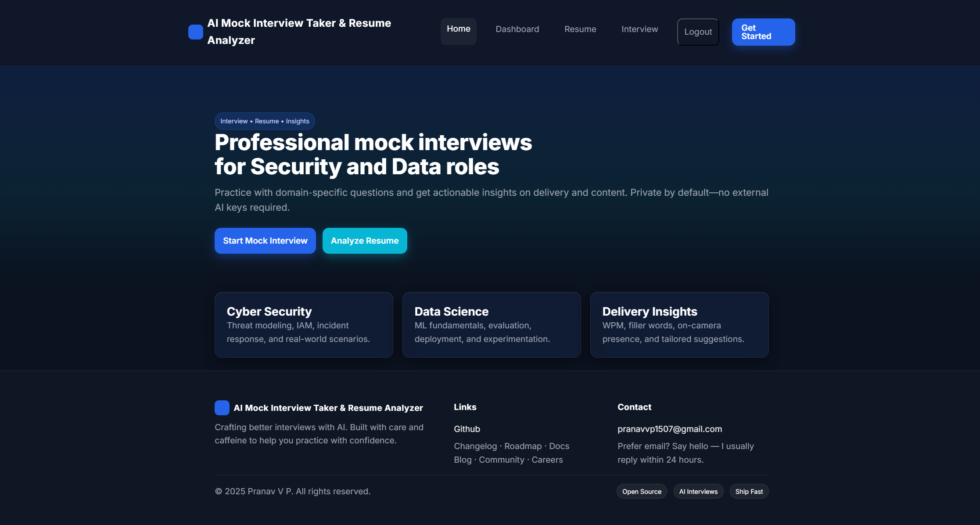Open the Github link
Screen dimensions: 980x525
click(x=467, y=429)
